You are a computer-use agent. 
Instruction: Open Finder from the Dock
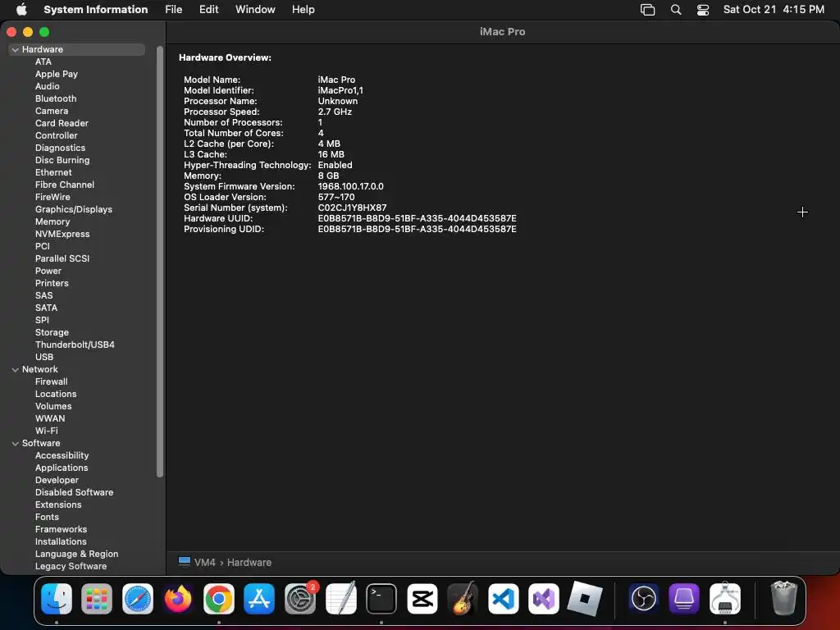pos(57,598)
